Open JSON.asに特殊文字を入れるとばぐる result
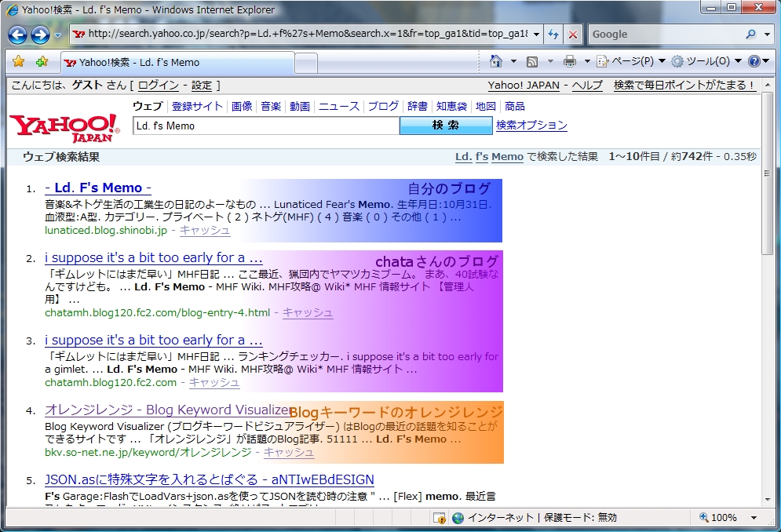The height and width of the screenshot is (532, 781). (210, 479)
